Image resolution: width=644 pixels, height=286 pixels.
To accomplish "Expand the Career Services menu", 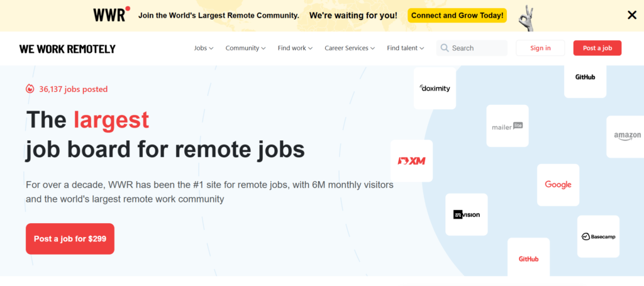I will coord(350,48).
